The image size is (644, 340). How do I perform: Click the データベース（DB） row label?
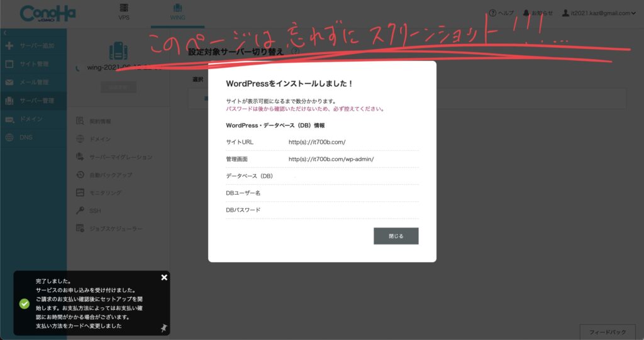pos(249,176)
